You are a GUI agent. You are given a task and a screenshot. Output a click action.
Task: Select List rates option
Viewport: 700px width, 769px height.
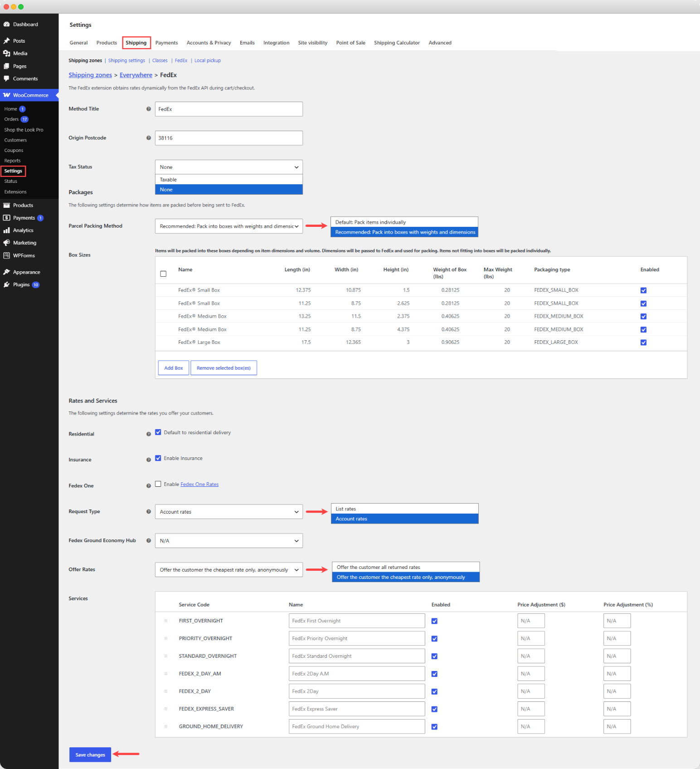tap(405, 509)
